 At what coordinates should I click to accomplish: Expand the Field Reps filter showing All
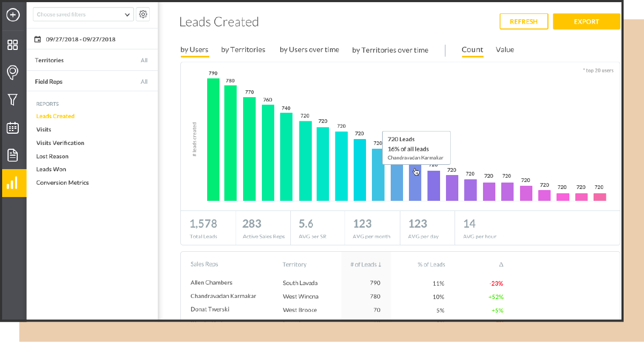coord(92,81)
